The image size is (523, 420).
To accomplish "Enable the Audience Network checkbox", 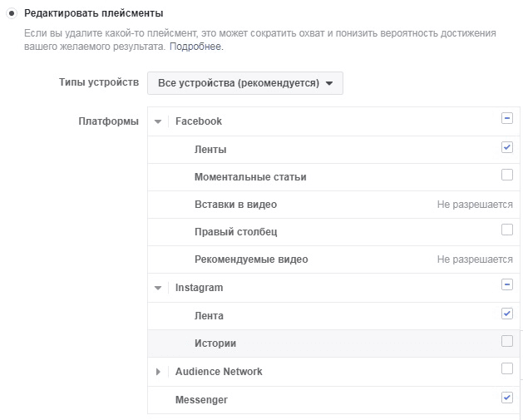I will 506,368.
